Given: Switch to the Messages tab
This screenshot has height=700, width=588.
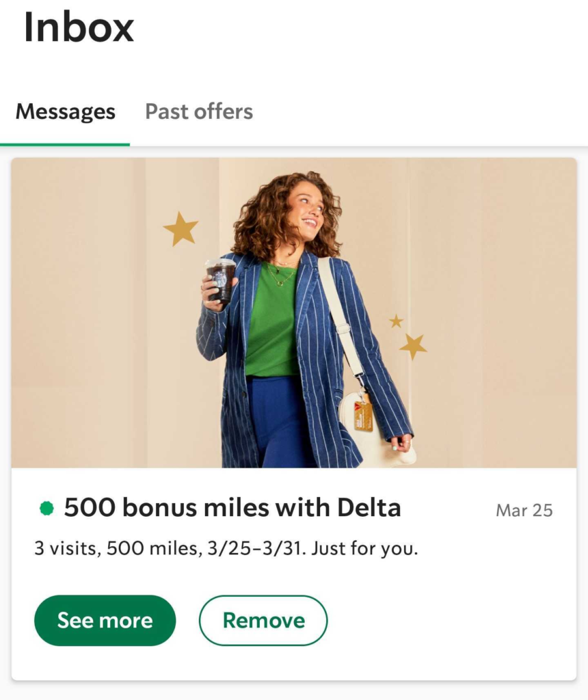Looking at the screenshot, I should tap(66, 111).
